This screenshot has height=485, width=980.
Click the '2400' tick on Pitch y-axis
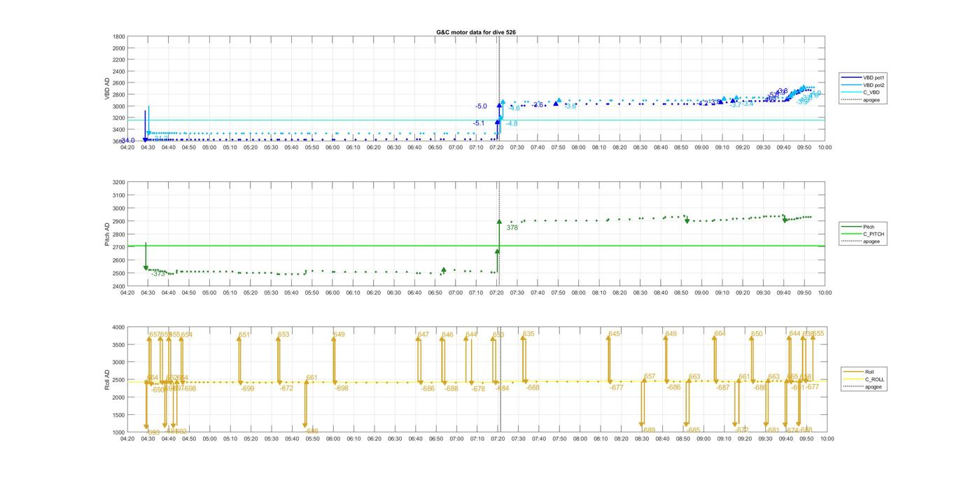coord(119,286)
